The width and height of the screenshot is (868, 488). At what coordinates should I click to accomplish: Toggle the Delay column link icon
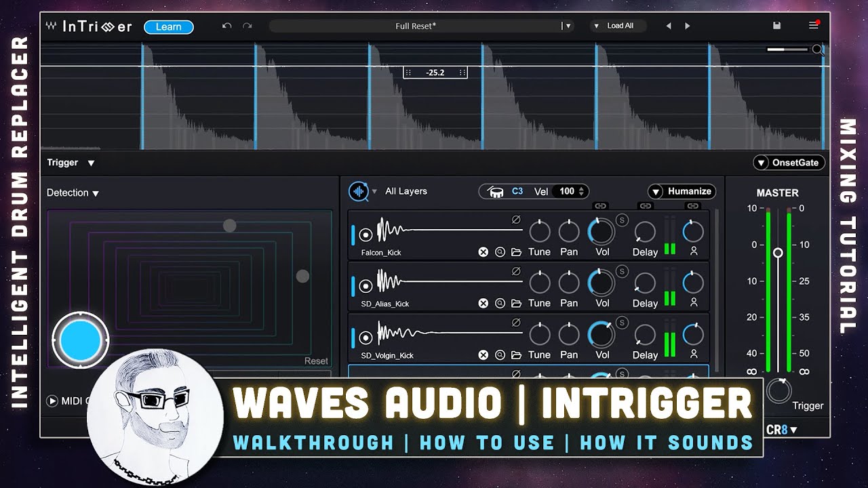click(x=646, y=206)
